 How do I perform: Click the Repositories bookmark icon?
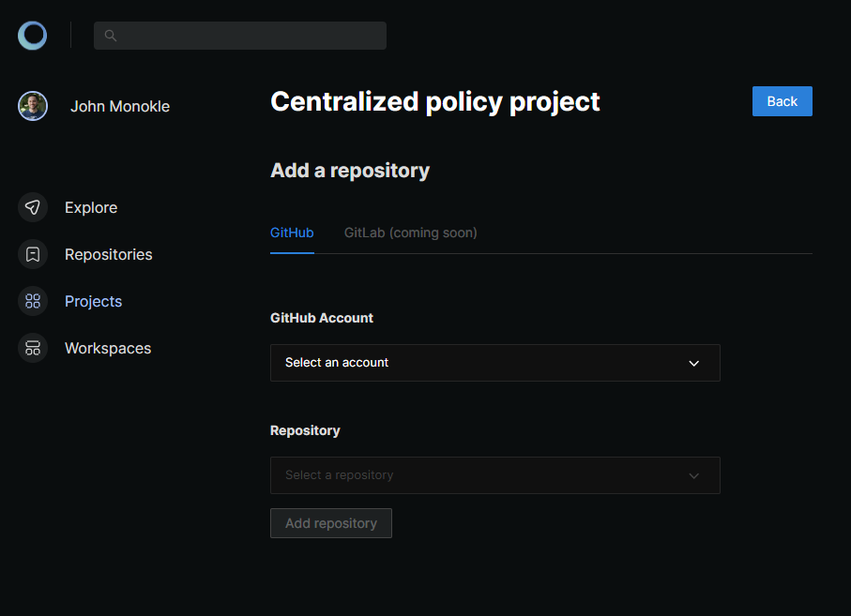point(33,254)
